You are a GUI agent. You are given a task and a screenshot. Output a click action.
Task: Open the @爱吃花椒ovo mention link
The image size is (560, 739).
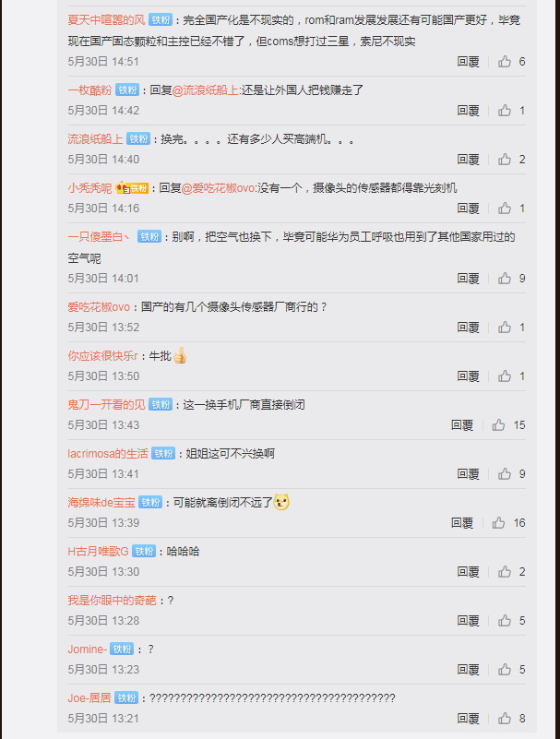(219, 188)
